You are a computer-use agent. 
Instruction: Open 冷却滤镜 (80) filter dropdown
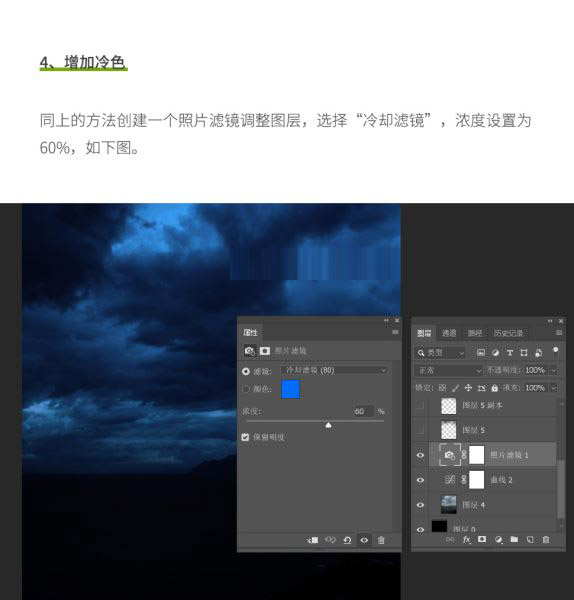click(x=334, y=370)
